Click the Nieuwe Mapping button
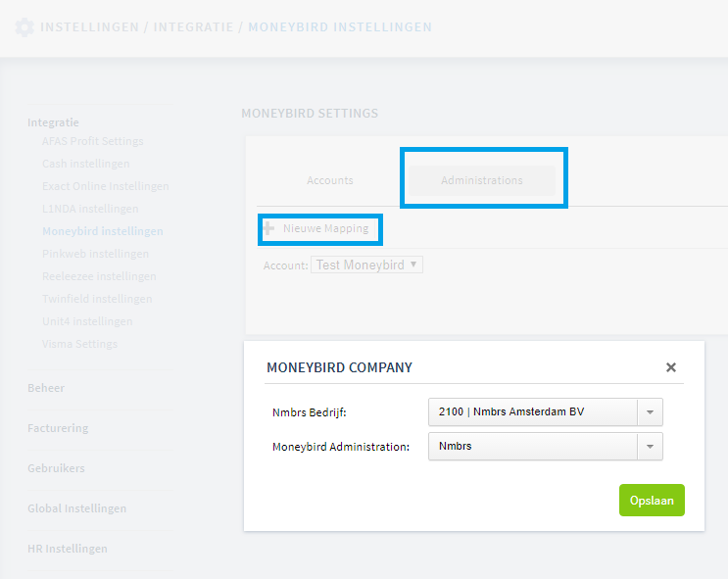Screen dimensions: 728x579 coord(319,228)
